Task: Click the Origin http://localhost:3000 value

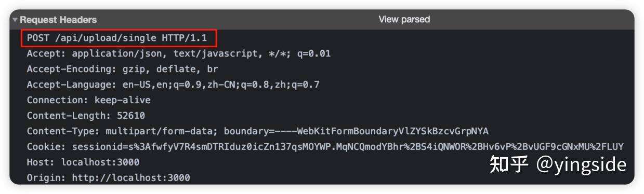Action: coord(131,178)
